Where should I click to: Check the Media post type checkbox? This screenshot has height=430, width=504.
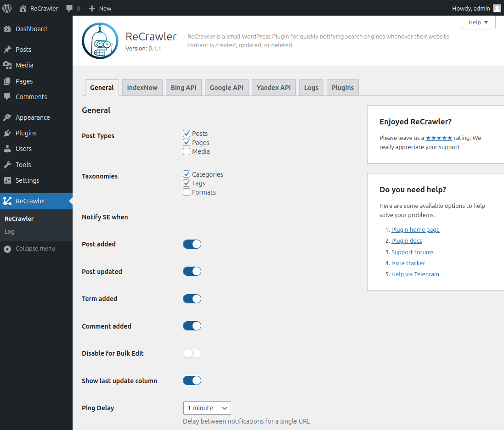(x=187, y=151)
